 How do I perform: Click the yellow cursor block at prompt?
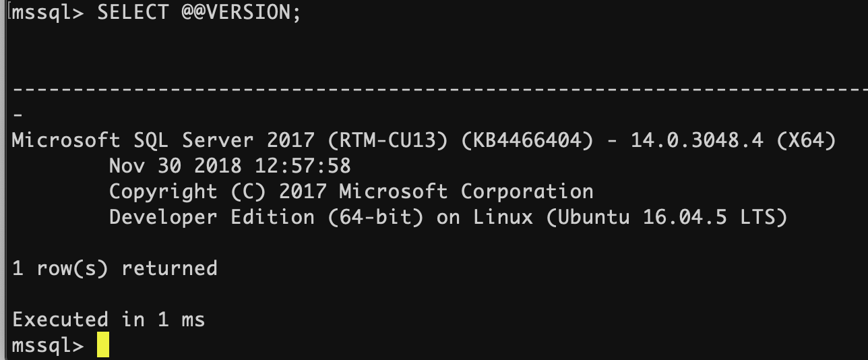pos(102,344)
